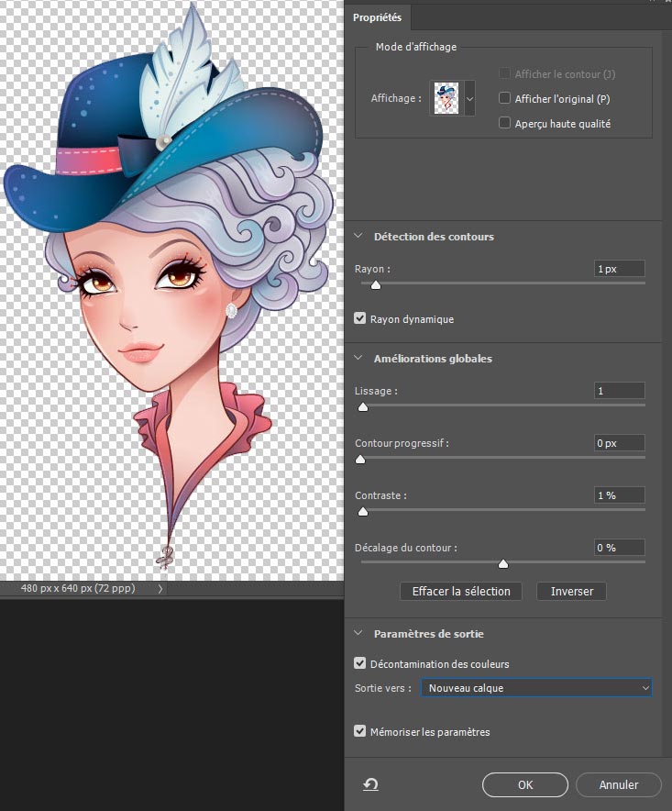Disable Décontamination des couleurs checkbox
Screen dimensions: 672x811
[360, 663]
